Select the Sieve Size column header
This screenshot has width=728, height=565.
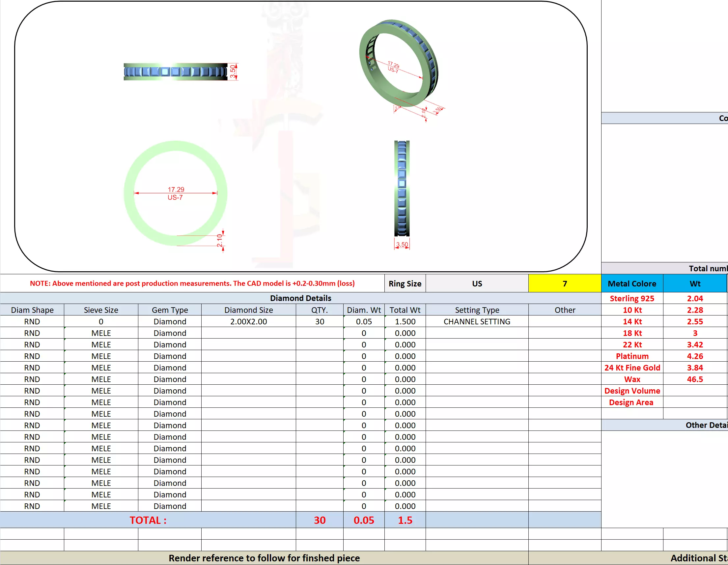click(x=101, y=310)
